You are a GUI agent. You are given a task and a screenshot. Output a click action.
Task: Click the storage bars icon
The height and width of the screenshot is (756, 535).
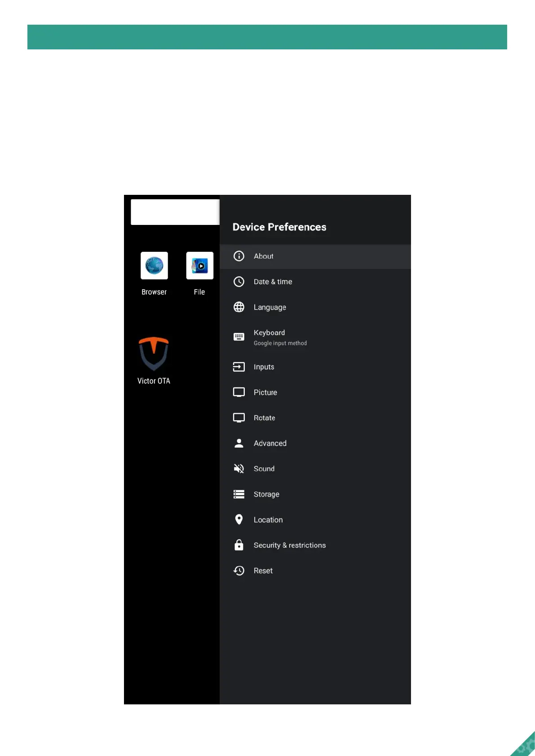(239, 494)
